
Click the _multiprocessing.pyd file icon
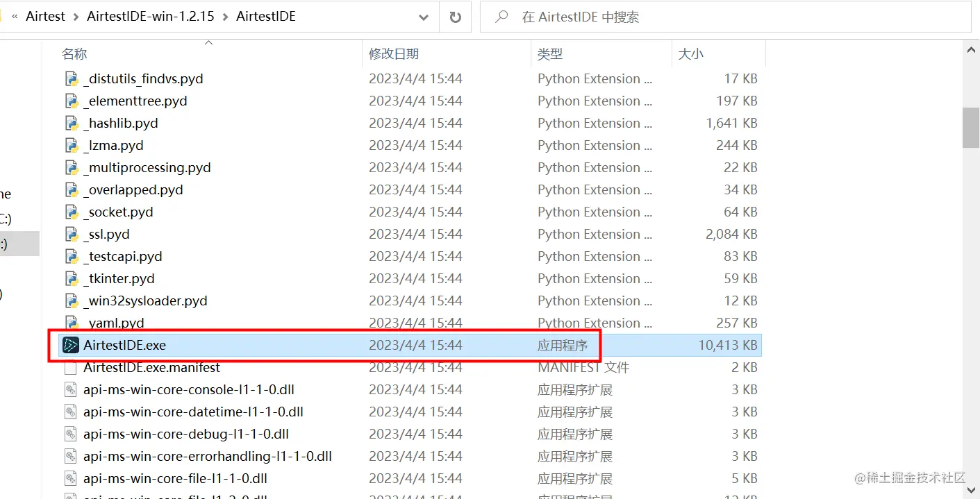pyautogui.click(x=71, y=167)
